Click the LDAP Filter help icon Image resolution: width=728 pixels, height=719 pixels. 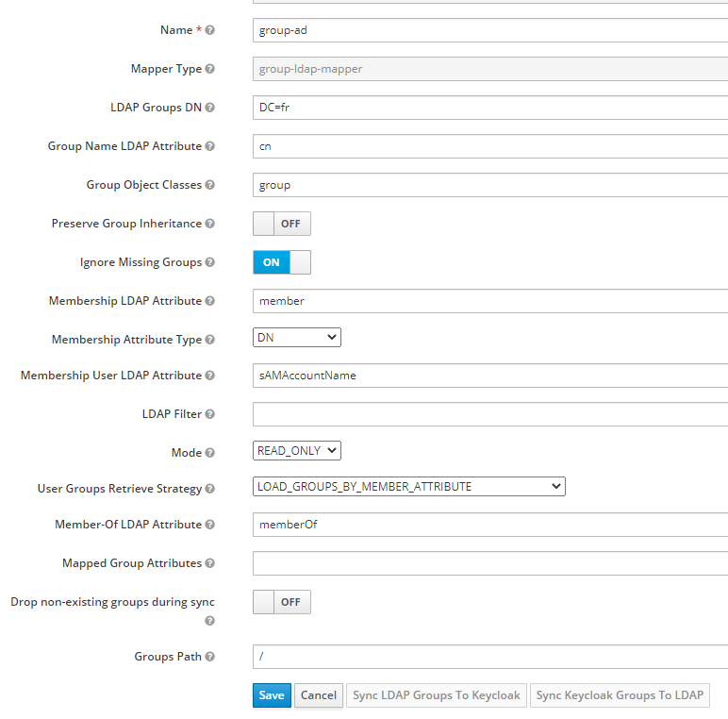[x=210, y=414]
